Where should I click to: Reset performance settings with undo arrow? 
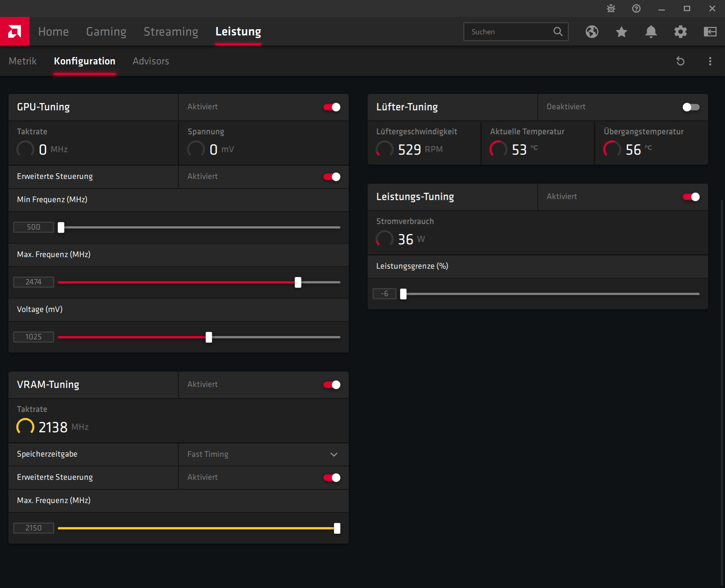pyautogui.click(x=680, y=61)
